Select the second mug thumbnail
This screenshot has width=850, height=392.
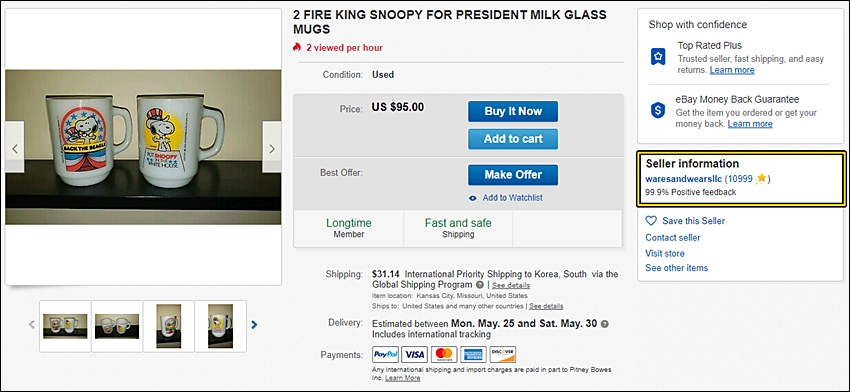coord(117,326)
